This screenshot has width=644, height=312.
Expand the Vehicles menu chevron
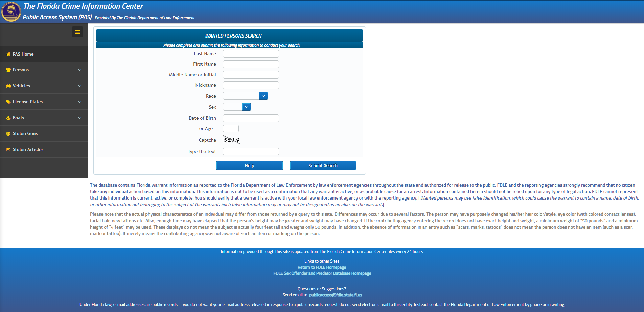80,86
